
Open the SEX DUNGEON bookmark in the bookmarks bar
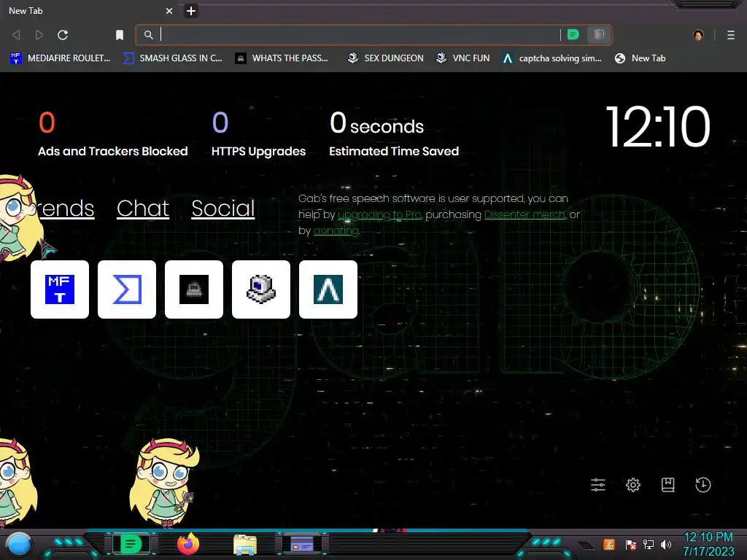(385, 58)
